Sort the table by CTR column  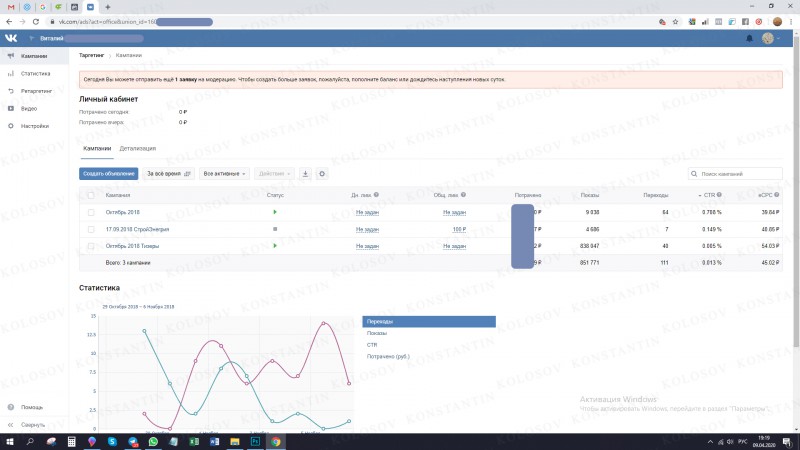(x=709, y=195)
